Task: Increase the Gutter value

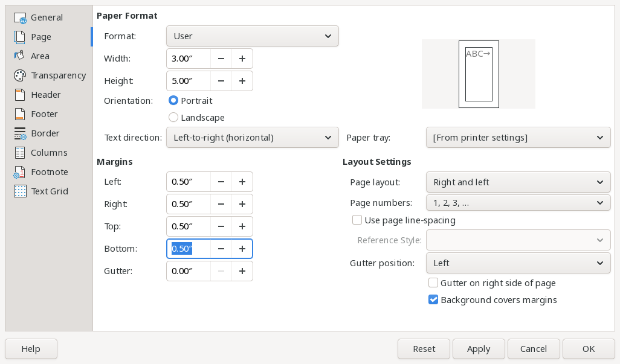Action: click(x=242, y=271)
